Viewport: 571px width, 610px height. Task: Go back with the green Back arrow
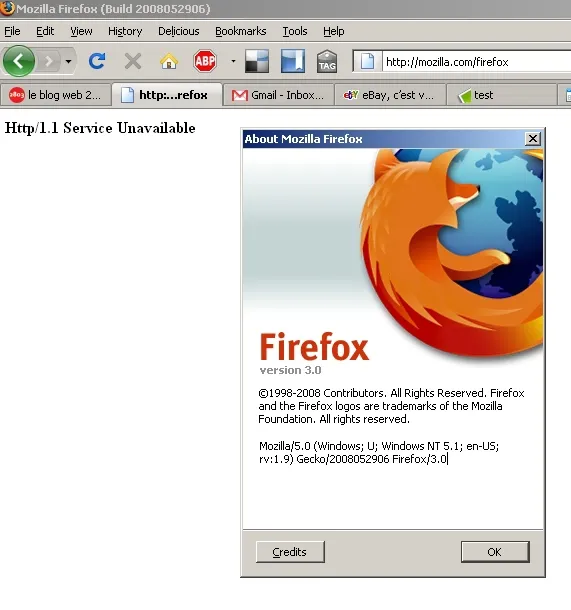(x=19, y=61)
